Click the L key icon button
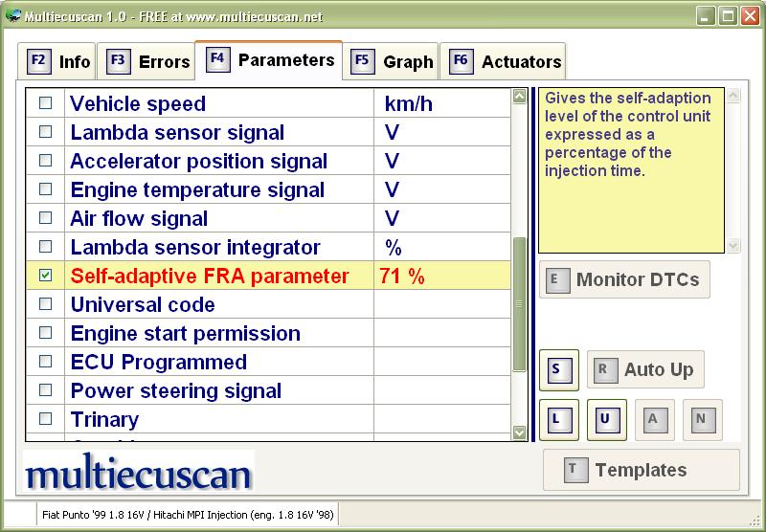Viewport: 766px width, 532px height. pos(559,420)
